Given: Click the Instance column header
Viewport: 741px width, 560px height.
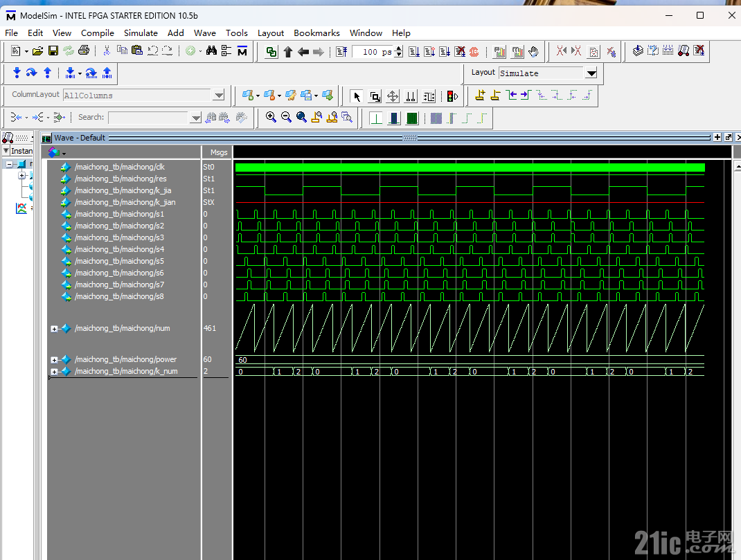Looking at the screenshot, I should click(21, 151).
